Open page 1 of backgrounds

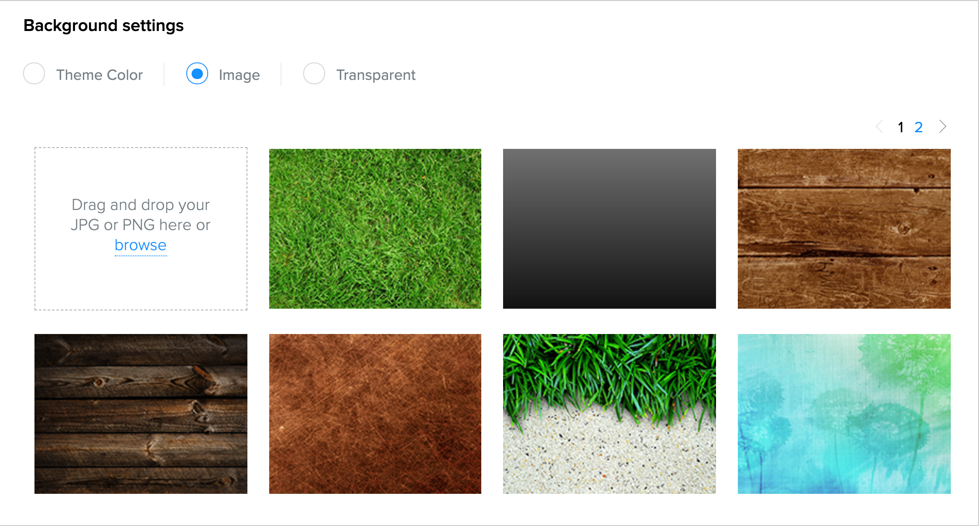pos(901,127)
